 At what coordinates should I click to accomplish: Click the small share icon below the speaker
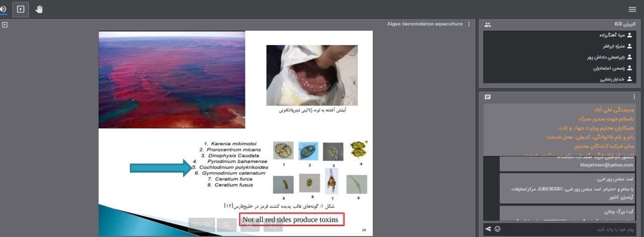5,25
